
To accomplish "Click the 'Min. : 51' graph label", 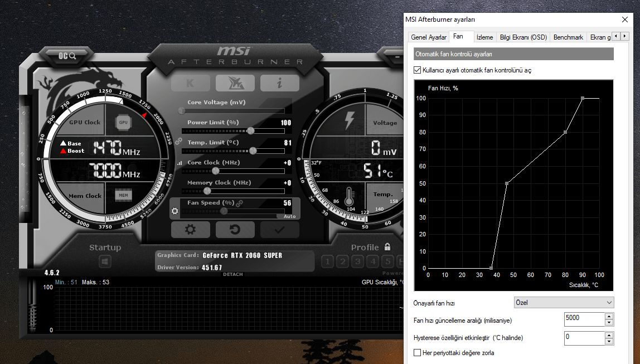I will pos(66,282).
